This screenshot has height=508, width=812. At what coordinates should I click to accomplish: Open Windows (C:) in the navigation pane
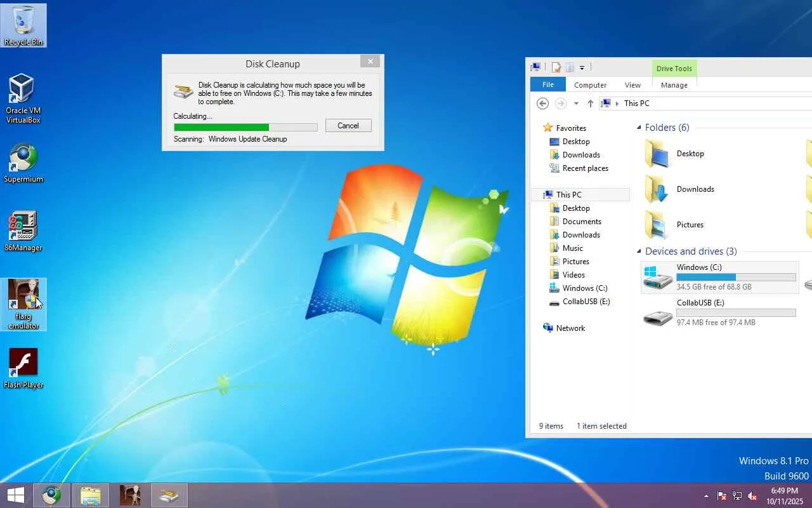(584, 288)
